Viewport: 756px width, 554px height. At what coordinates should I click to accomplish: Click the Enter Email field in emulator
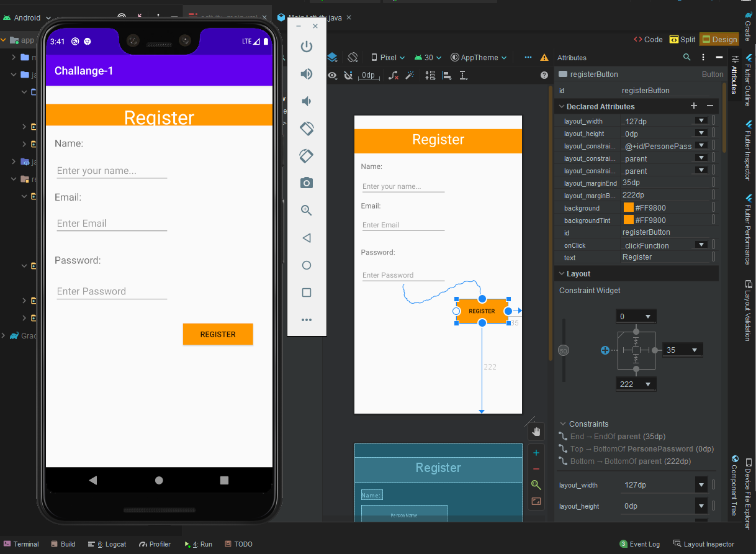click(x=112, y=224)
